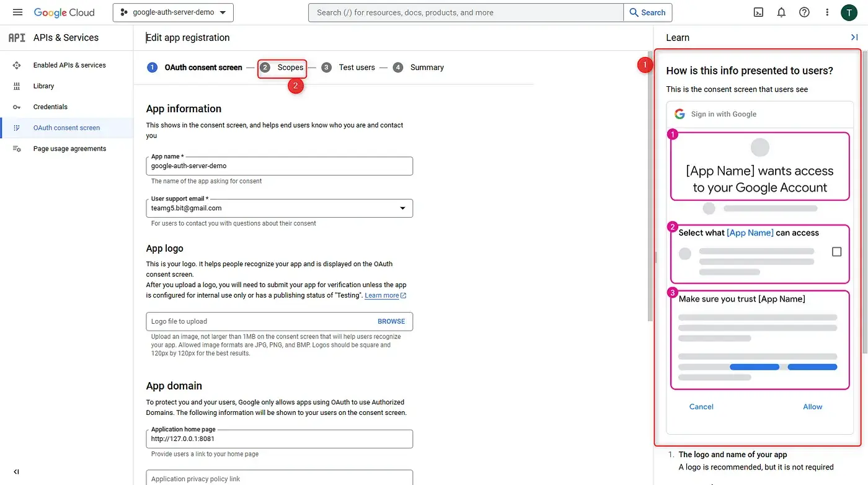868x485 pixels.
Task: Click the 'App domain' heading
Action: click(x=174, y=386)
